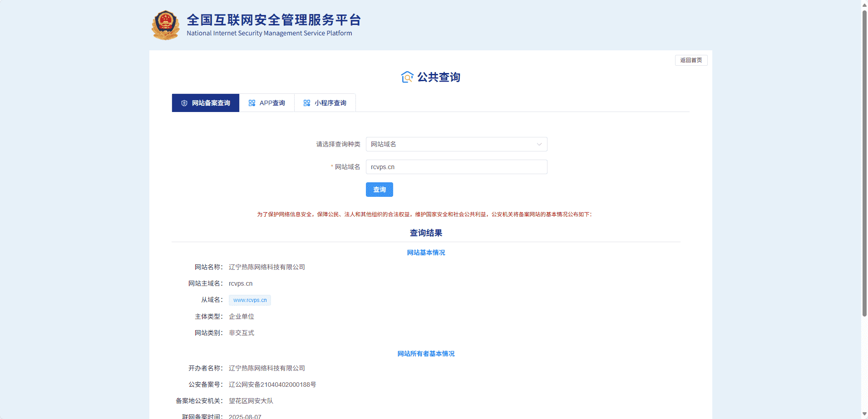Click inside the 网站域名 input field
This screenshot has width=868, height=419.
coord(456,167)
